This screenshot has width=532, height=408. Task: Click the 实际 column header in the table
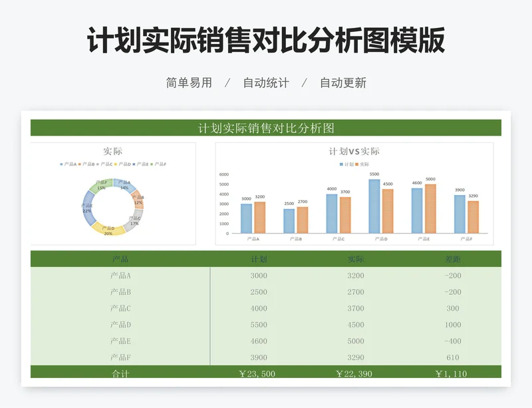[356, 259]
